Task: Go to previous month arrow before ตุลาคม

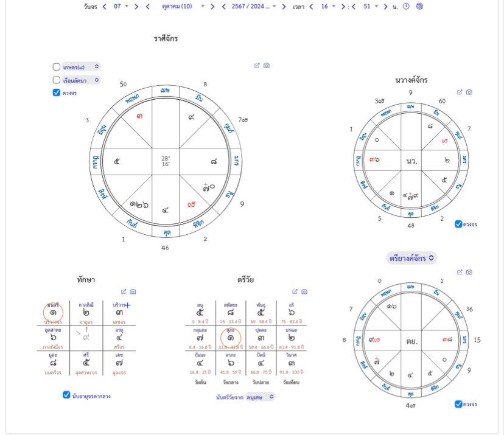Action: tap(147, 7)
